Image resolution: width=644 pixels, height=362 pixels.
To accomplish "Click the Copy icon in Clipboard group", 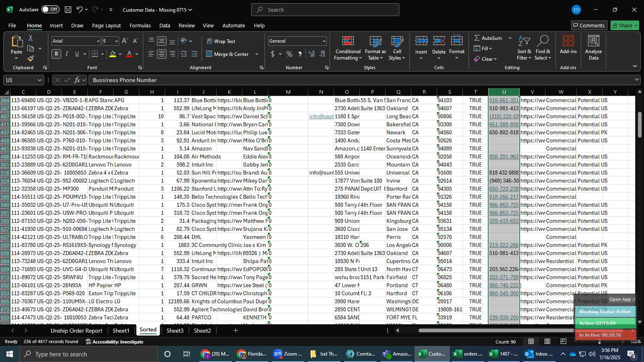I will coord(31,49).
